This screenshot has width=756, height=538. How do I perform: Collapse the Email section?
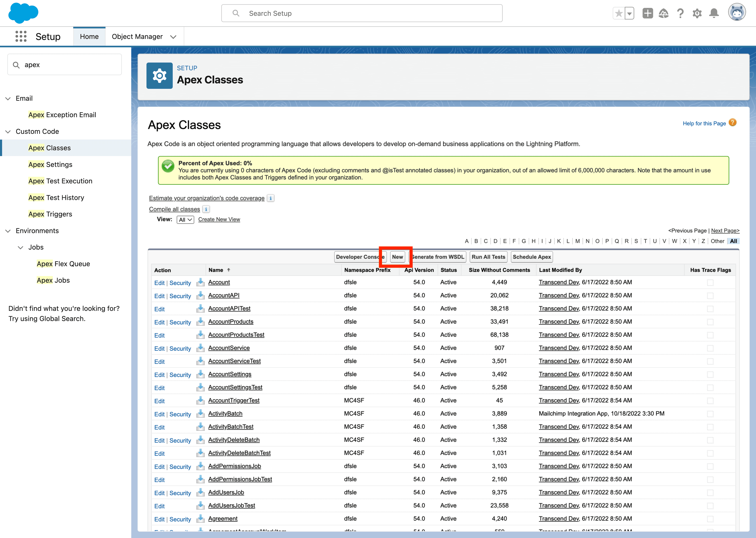8,98
